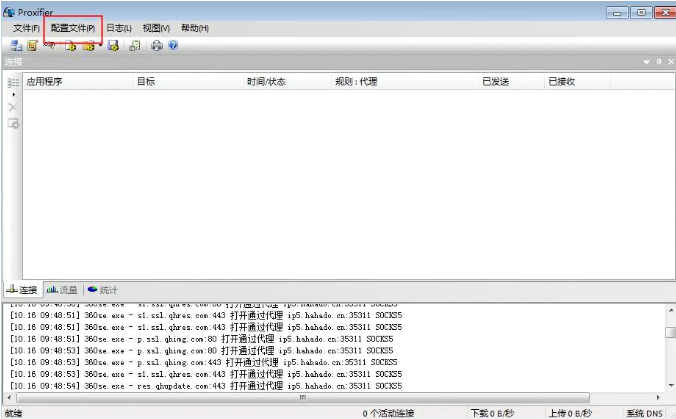
Task: Click the Proxifier title bar app icon
Action: coord(9,12)
